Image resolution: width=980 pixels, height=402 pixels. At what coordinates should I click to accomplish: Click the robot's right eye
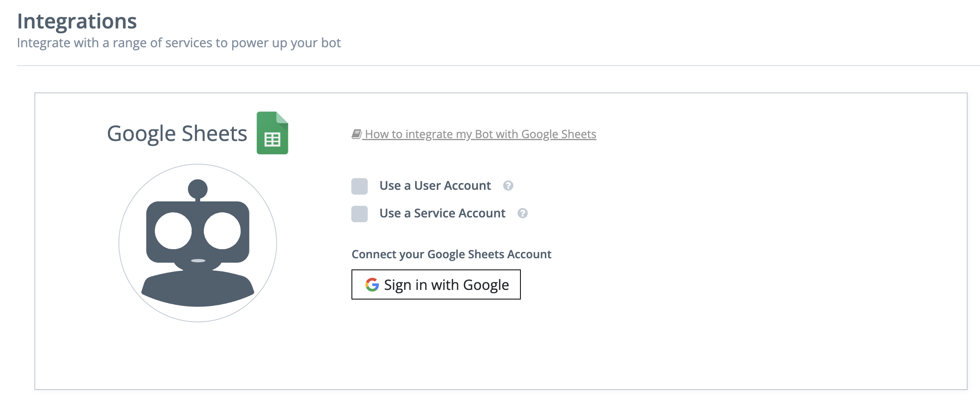pos(222,231)
